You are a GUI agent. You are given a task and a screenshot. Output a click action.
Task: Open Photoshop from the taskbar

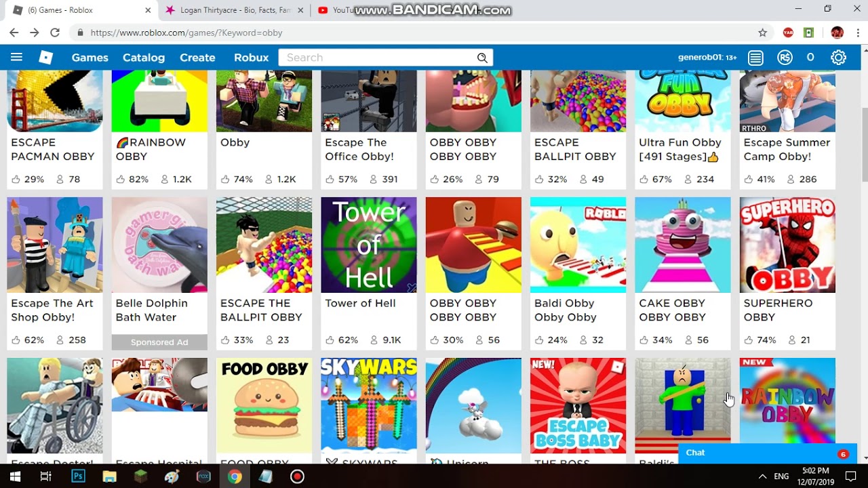[78, 476]
